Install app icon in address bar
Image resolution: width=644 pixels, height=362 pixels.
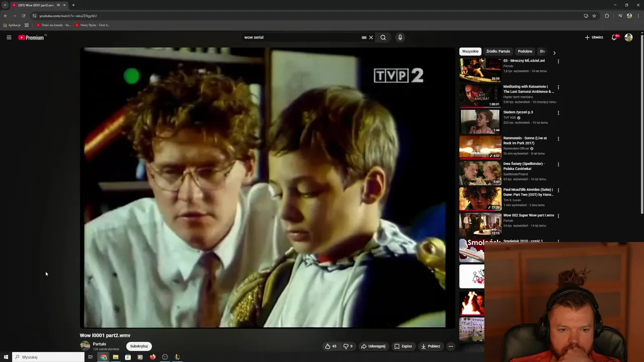pos(586,16)
